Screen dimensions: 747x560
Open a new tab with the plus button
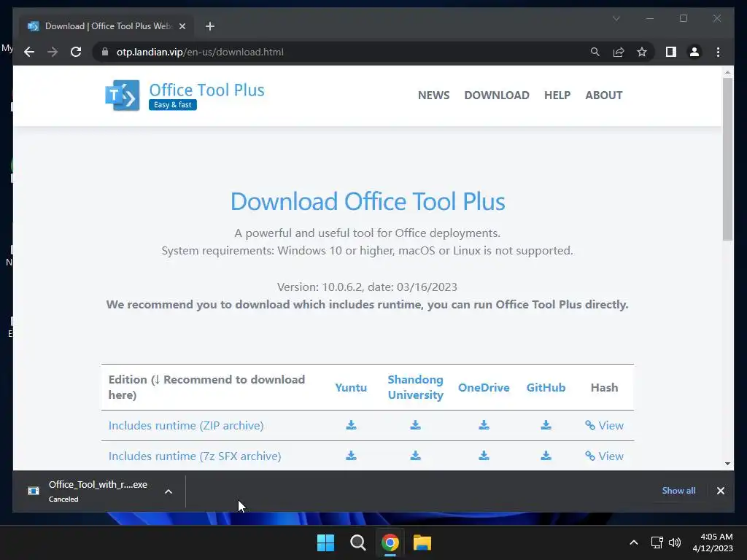coord(210,26)
